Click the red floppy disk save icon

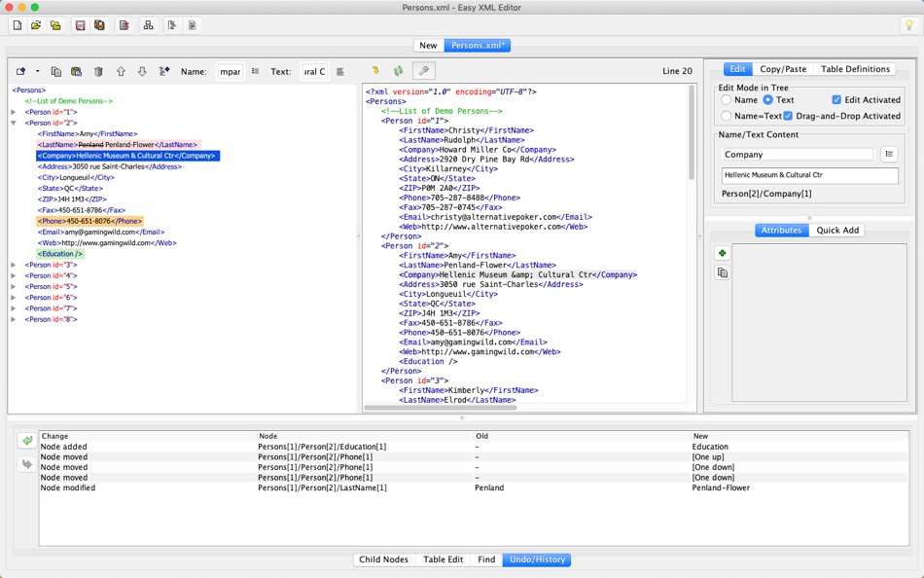tap(80, 25)
